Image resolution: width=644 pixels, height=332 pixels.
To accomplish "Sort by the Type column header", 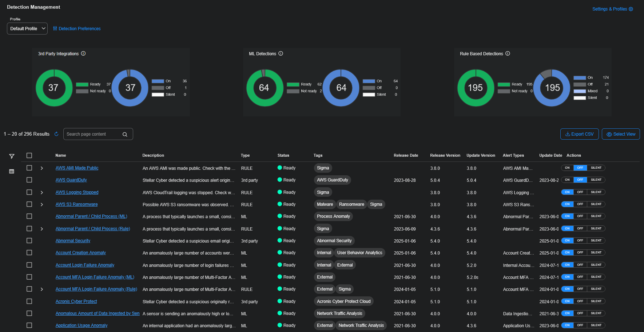I will [245, 156].
